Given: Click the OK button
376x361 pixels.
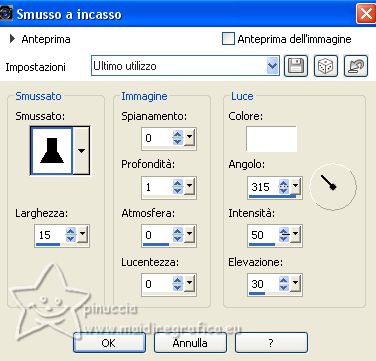Looking at the screenshot, I should pyautogui.click(x=109, y=343).
